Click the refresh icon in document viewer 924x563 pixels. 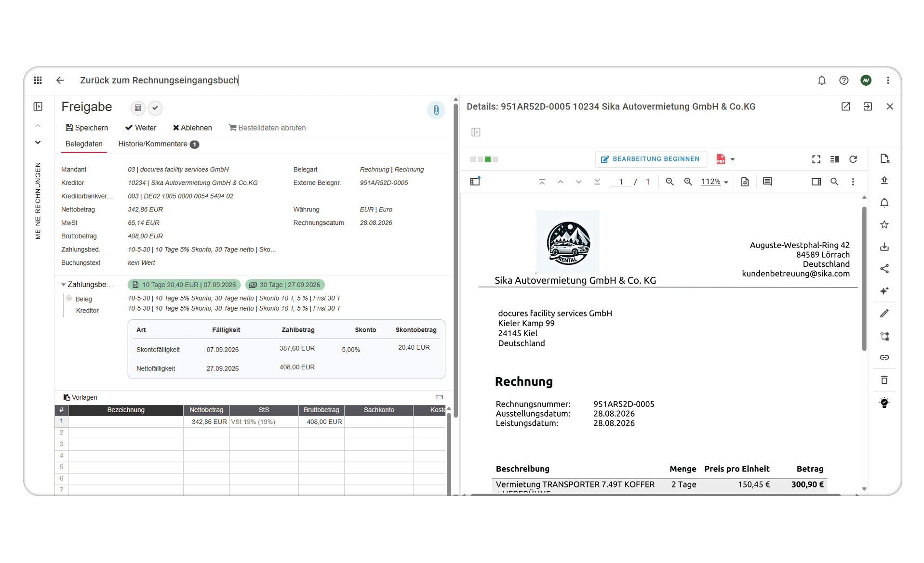pos(853,159)
